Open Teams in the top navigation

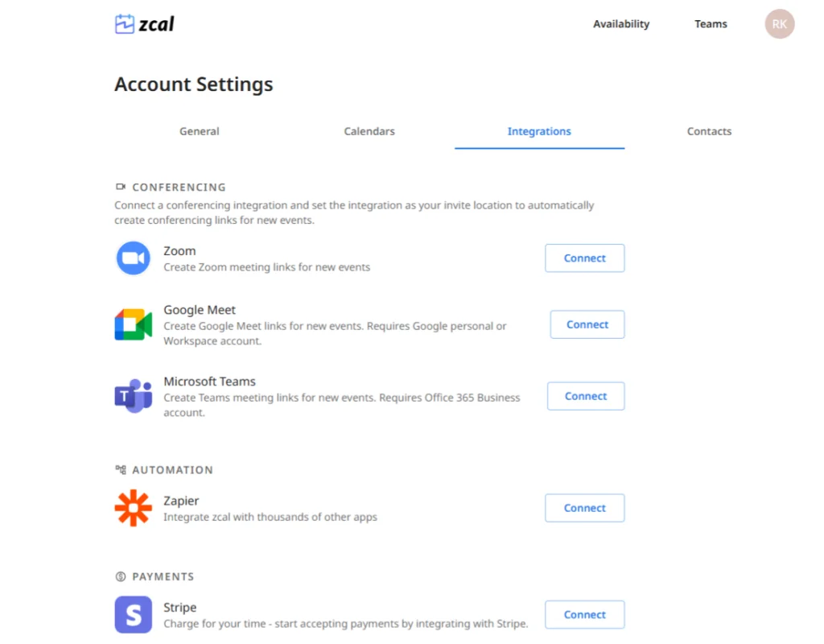(711, 24)
